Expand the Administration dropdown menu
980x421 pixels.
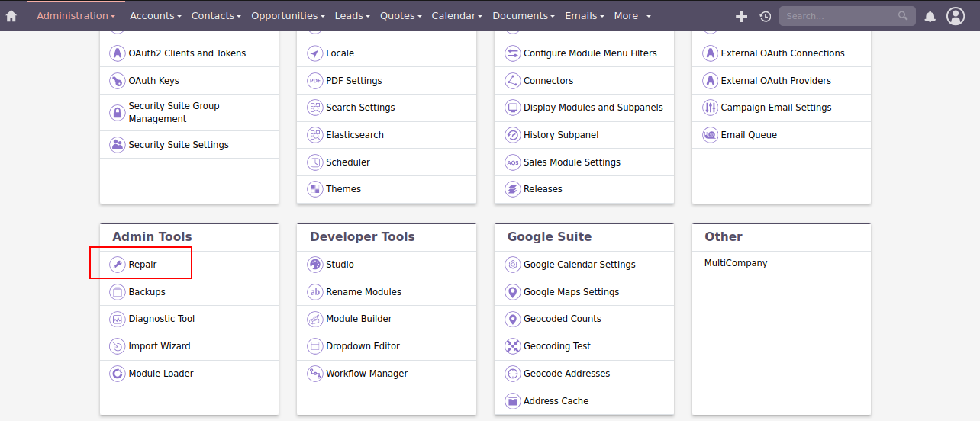click(76, 16)
